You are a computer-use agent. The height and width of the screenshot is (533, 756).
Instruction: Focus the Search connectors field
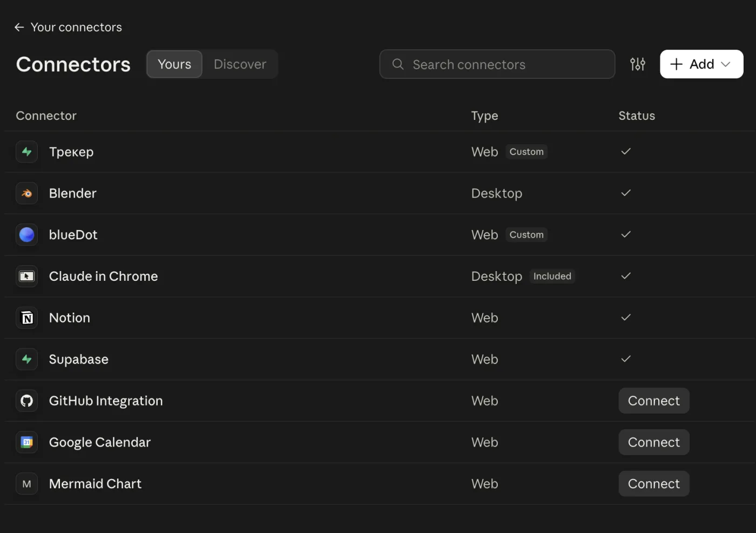pyautogui.click(x=497, y=64)
